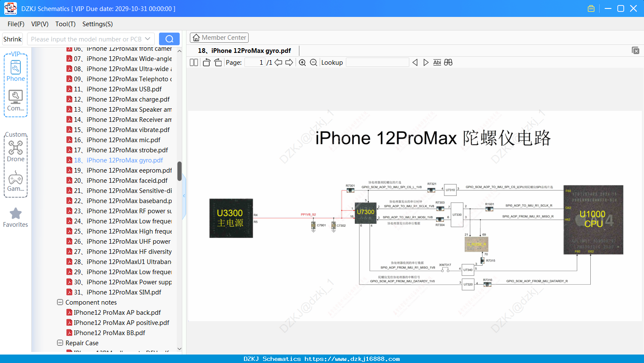644x363 pixels.
Task: Open the Tool(T) menu
Action: pos(66,24)
